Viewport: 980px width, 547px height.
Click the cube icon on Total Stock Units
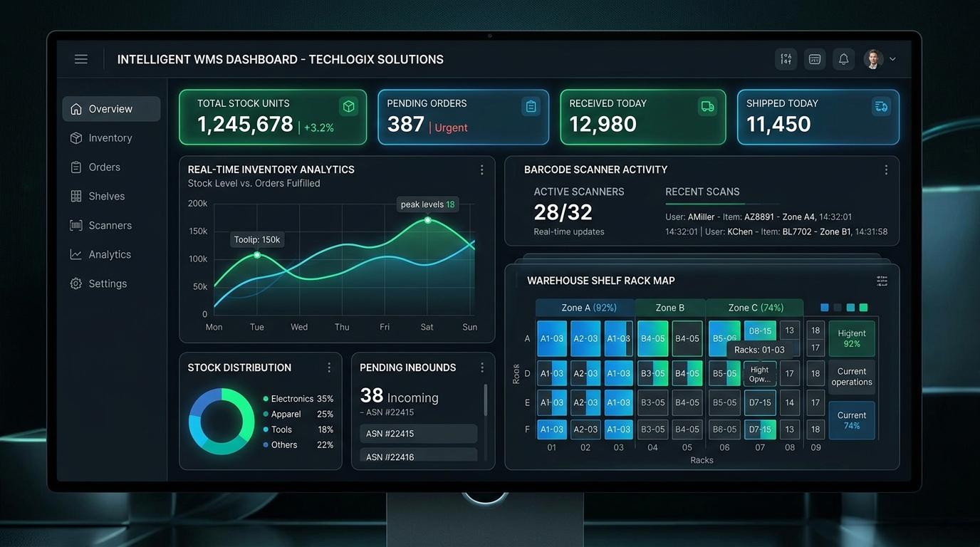tap(348, 107)
